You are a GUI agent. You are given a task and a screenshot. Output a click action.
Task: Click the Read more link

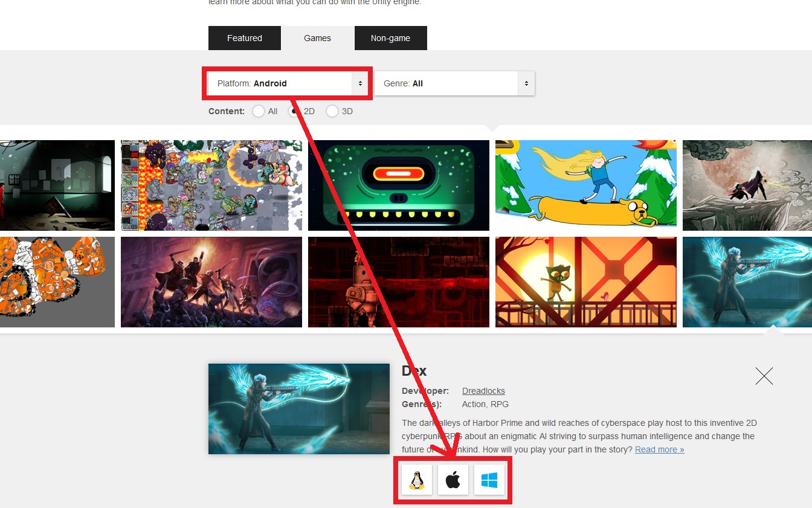660,449
